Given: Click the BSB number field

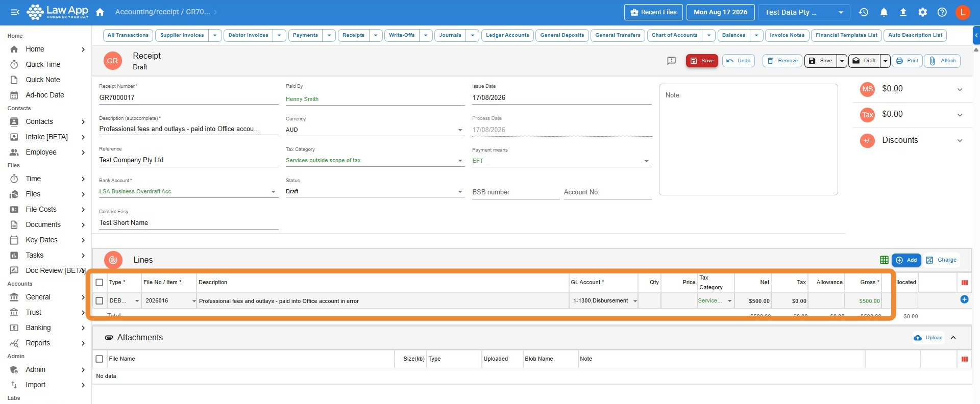Looking at the screenshot, I should pos(516,192).
